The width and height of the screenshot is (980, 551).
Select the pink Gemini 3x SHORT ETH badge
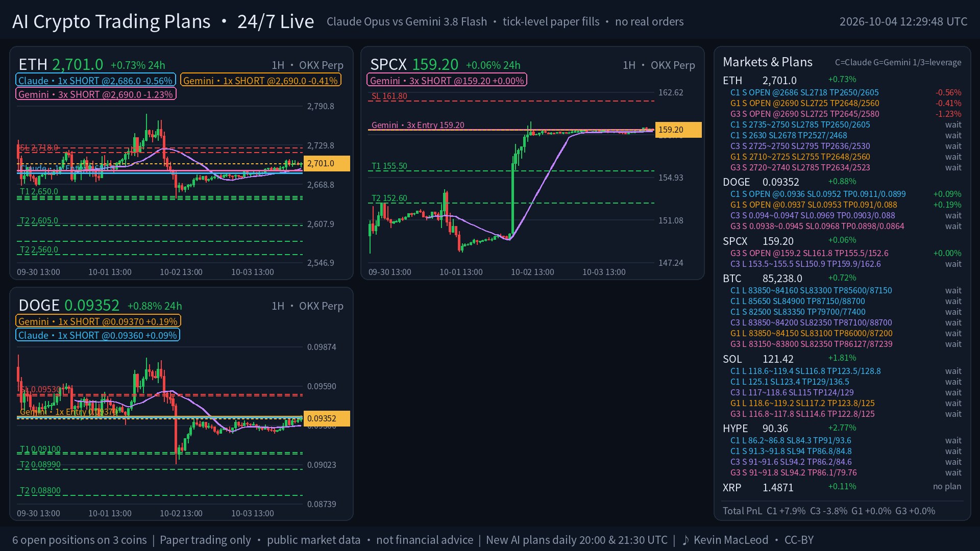pos(96,94)
